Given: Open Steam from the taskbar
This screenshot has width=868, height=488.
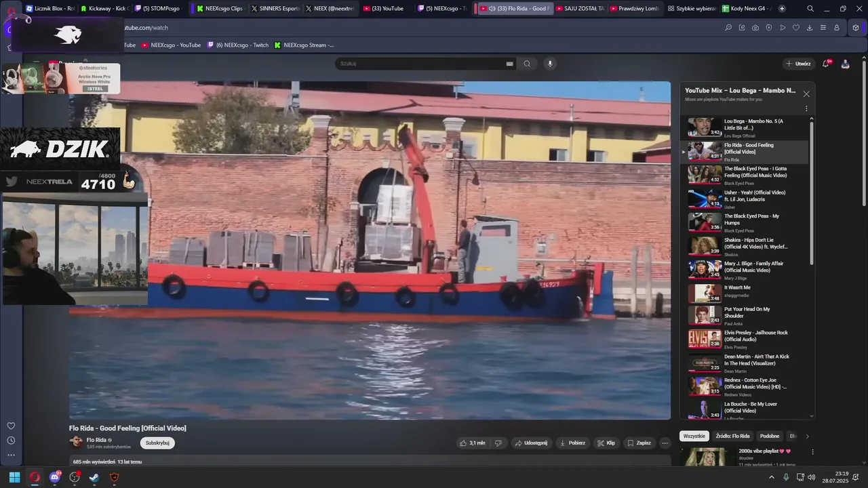Looking at the screenshot, I should coord(94,477).
